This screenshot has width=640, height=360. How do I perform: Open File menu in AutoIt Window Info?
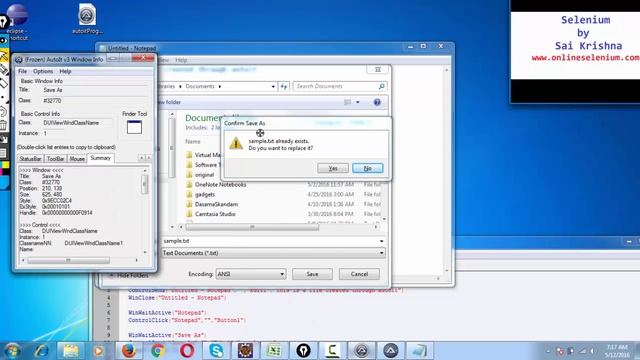[22, 71]
